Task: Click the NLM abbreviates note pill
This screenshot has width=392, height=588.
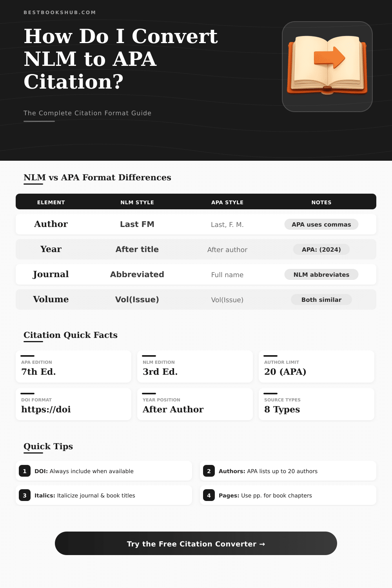Action: coord(321,274)
